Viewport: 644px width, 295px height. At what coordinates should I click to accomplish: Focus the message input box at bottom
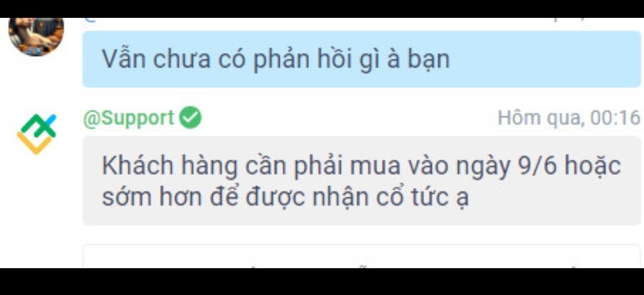tap(361, 256)
